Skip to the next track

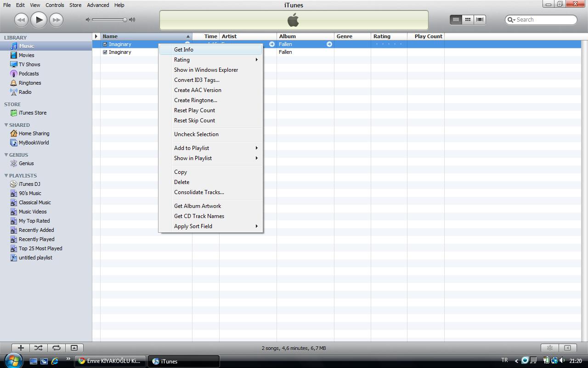click(x=56, y=20)
